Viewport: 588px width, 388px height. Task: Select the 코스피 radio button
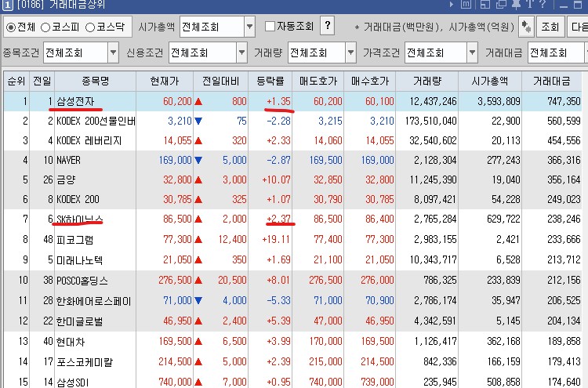point(45,27)
